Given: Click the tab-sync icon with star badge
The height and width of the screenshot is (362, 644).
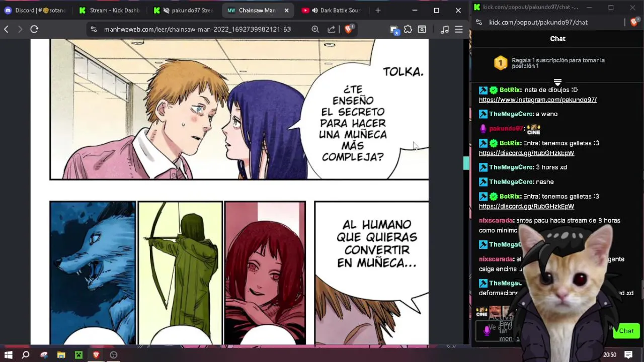Looking at the screenshot, I should coord(394,30).
